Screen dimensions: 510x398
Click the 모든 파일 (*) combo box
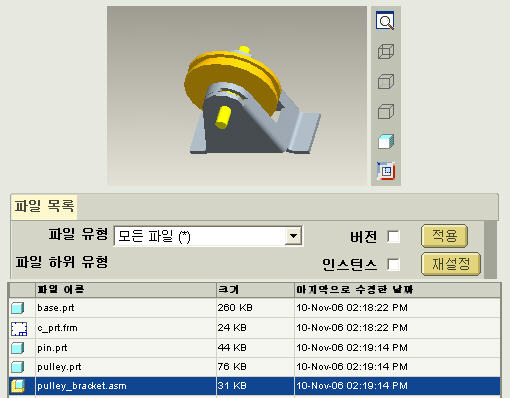click(x=208, y=236)
